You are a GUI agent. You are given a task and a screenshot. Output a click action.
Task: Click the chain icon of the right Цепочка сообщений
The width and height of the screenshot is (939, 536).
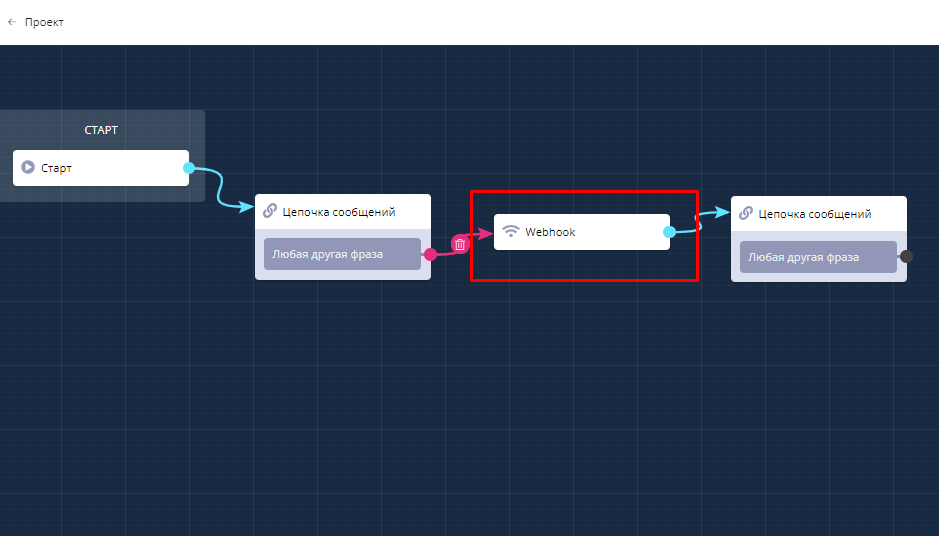pos(746,213)
